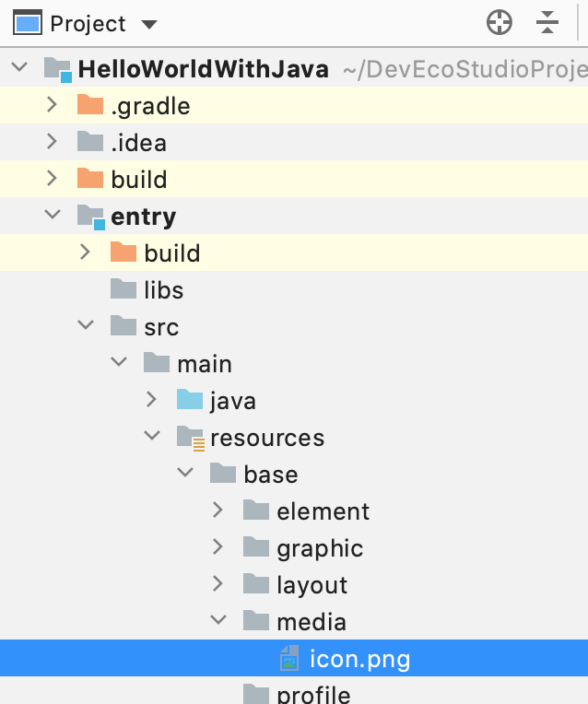Expand the graphic folder chevron

(218, 546)
